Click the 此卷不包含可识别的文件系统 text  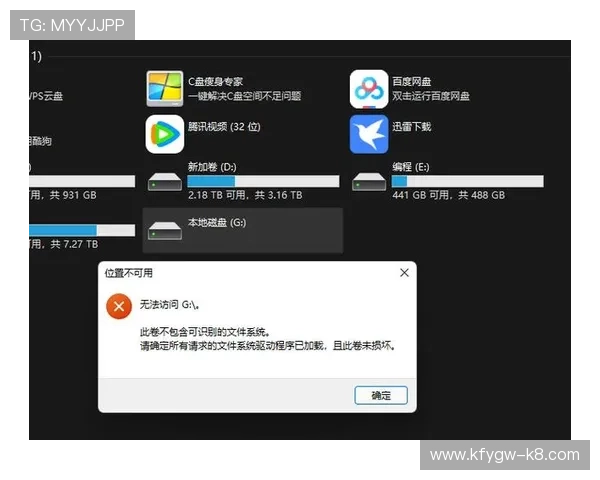click(204, 332)
